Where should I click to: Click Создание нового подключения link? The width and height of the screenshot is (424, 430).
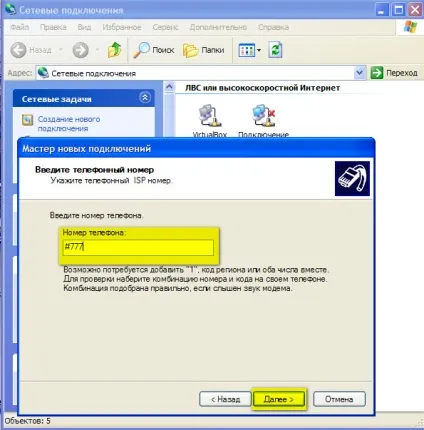69,124
